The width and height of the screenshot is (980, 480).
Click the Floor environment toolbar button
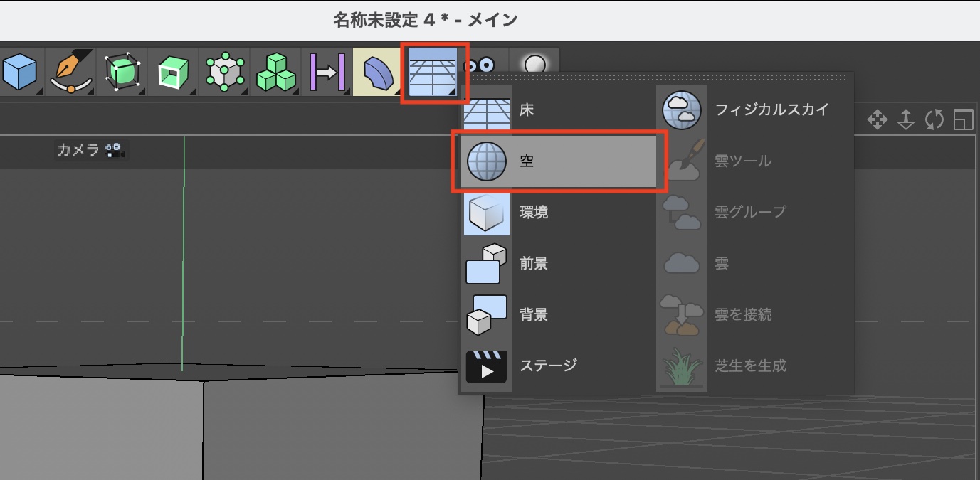433,73
